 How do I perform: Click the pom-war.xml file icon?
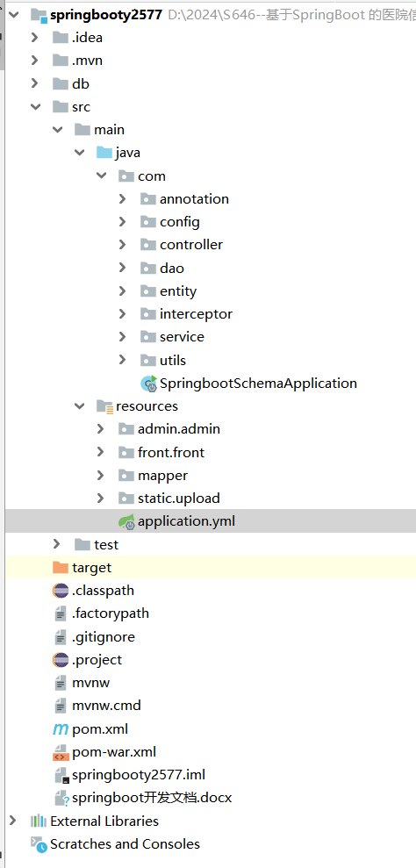click(x=61, y=752)
